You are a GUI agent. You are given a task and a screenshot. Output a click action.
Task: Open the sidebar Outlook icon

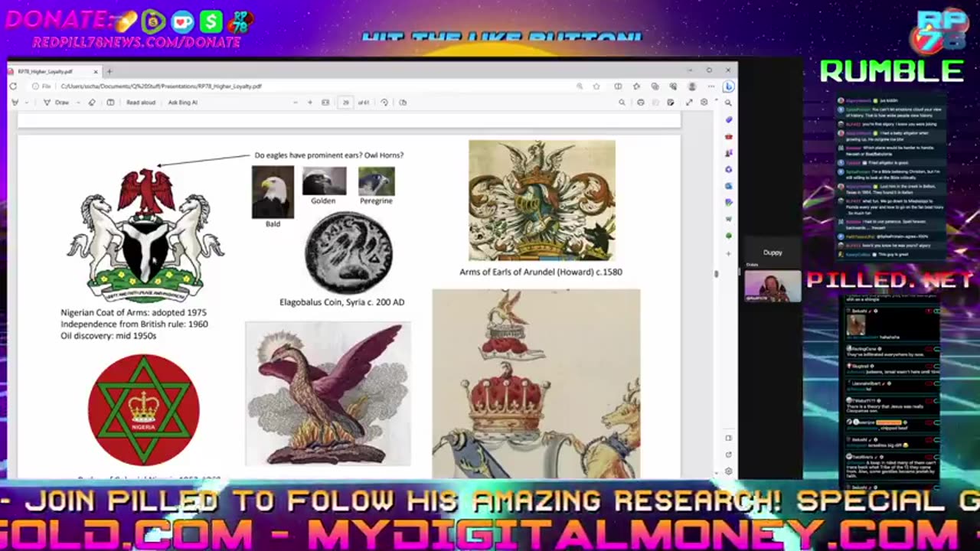[x=728, y=186]
